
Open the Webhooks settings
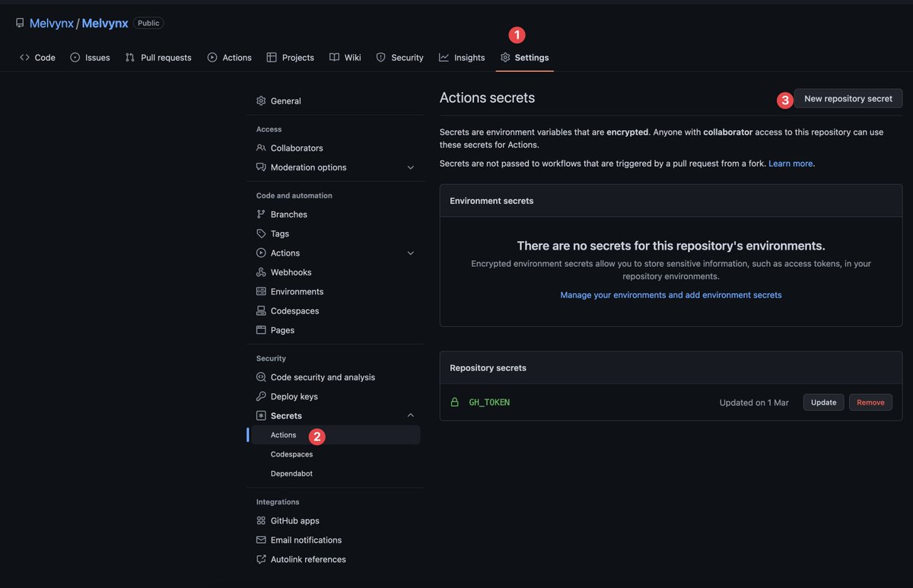(x=291, y=271)
